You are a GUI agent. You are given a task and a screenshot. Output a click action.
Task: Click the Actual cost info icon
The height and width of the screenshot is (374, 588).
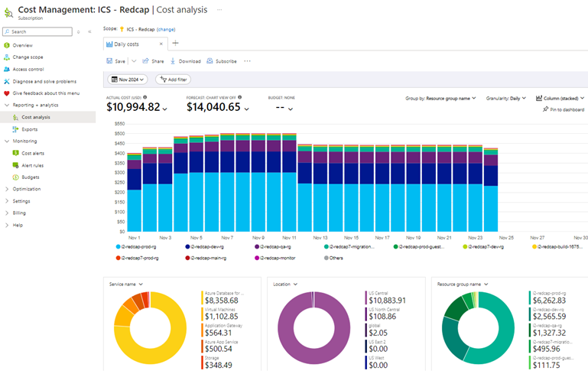pyautogui.click(x=145, y=97)
